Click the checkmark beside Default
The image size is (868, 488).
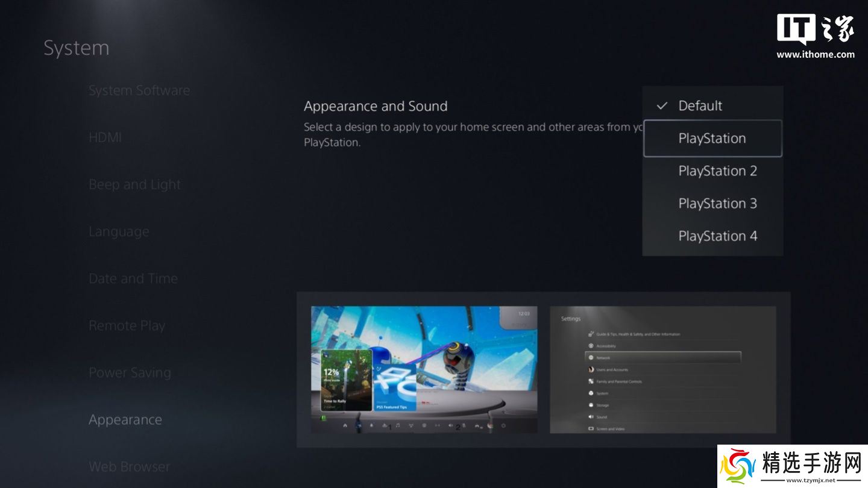[x=662, y=106]
